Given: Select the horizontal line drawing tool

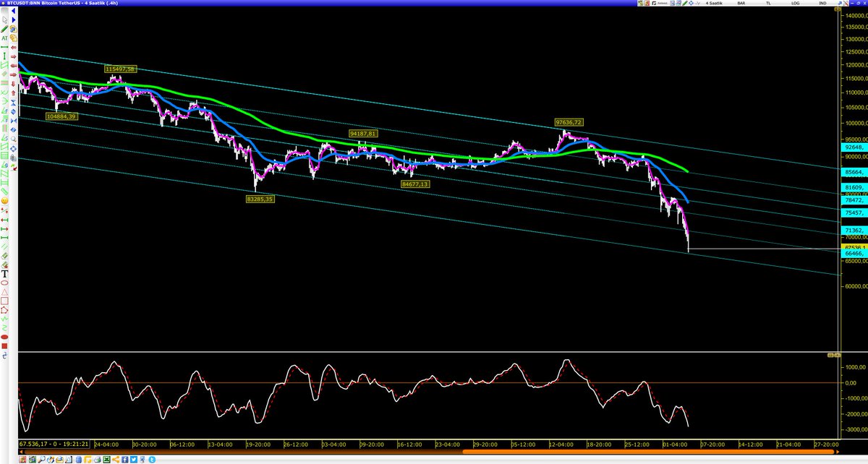Looking at the screenshot, I should click(x=4, y=47).
